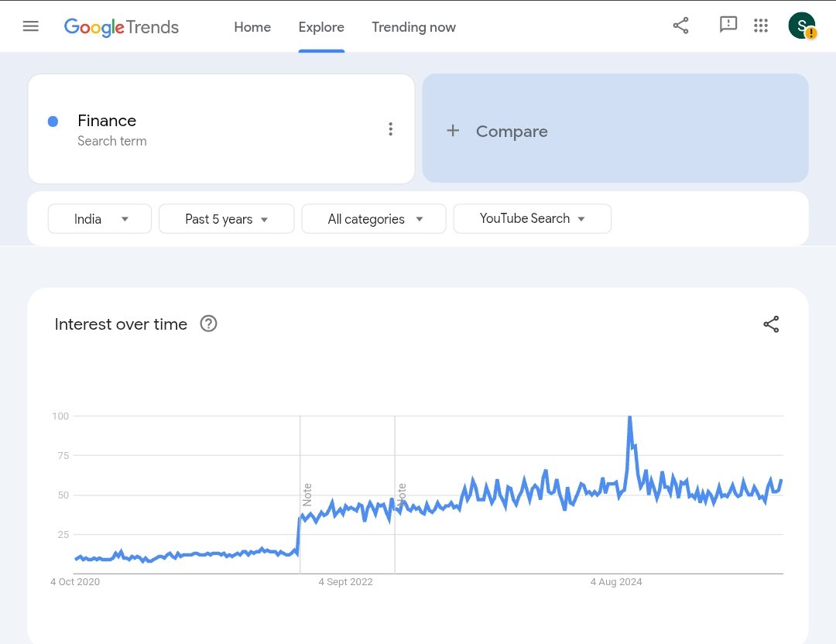Open the India region dropdown
This screenshot has height=644, width=836.
99,218
